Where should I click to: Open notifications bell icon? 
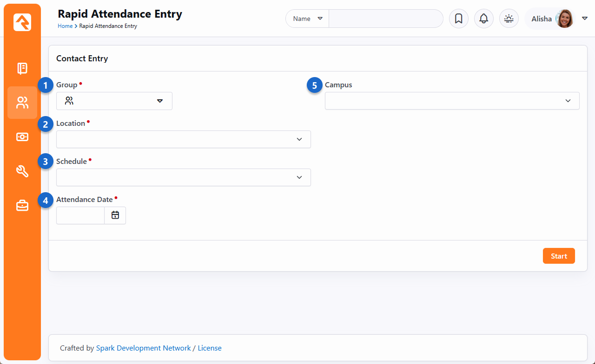click(483, 19)
